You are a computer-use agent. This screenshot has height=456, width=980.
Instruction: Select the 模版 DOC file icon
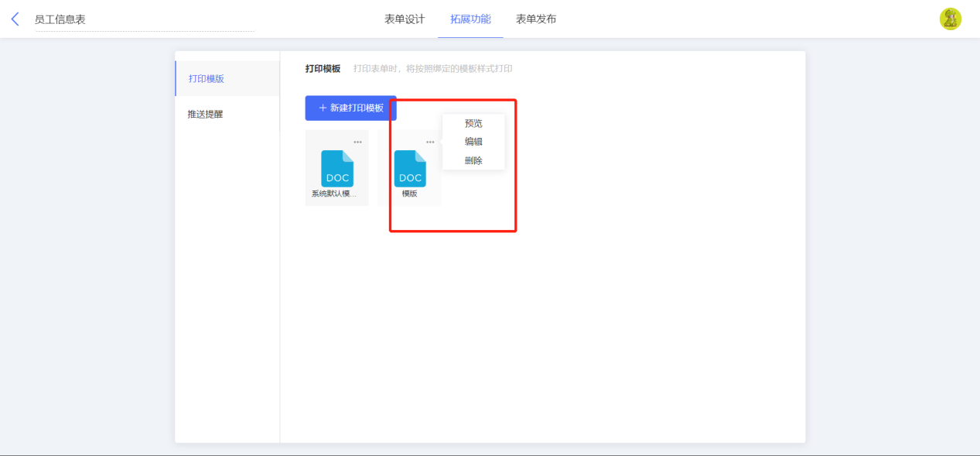pos(410,169)
